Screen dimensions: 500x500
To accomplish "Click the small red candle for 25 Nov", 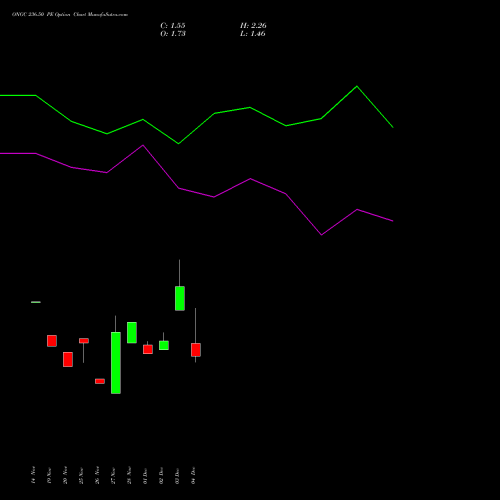I will [x=84, y=340].
